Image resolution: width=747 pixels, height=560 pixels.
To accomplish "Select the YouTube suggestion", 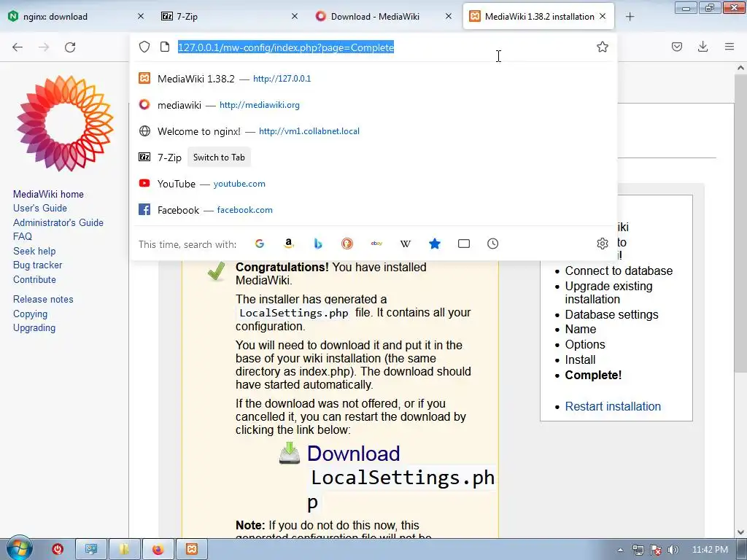I will click(x=373, y=184).
